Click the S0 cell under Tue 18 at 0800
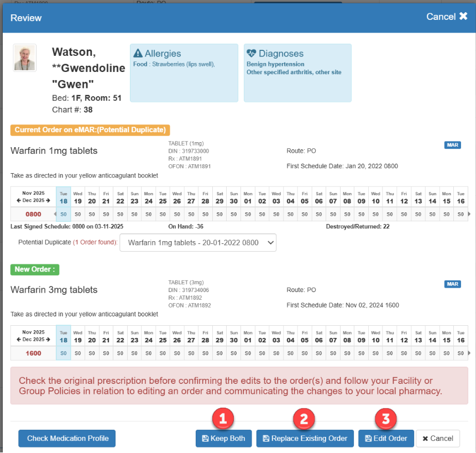Screen dimensions: 476x453 [x=64, y=215]
